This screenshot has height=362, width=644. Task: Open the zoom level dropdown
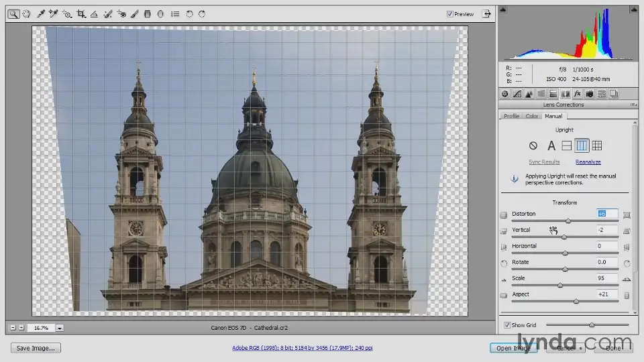(60, 328)
